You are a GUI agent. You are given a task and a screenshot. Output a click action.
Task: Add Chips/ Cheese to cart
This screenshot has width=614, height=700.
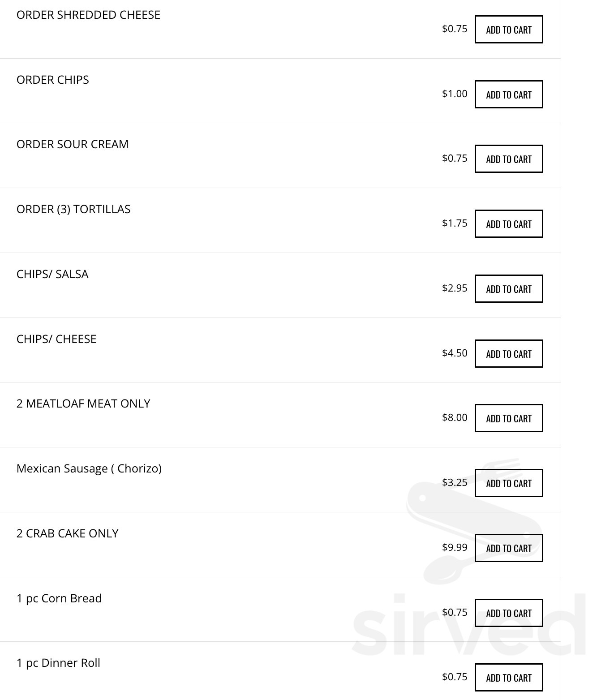coord(508,354)
